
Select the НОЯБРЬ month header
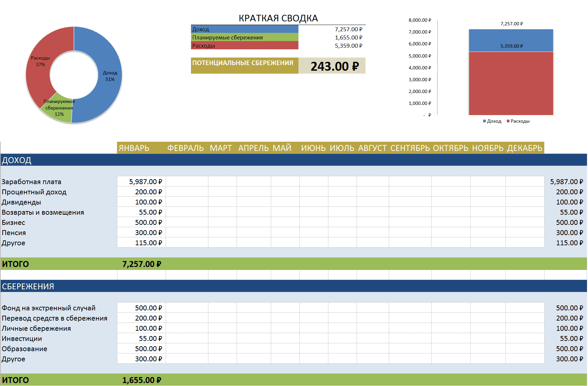(488, 148)
